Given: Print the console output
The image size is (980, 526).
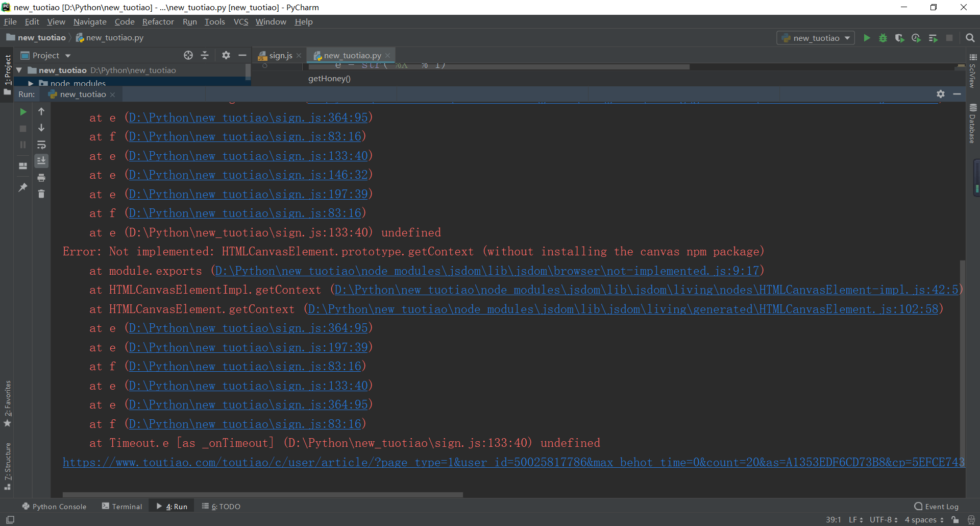Looking at the screenshot, I should (x=41, y=177).
